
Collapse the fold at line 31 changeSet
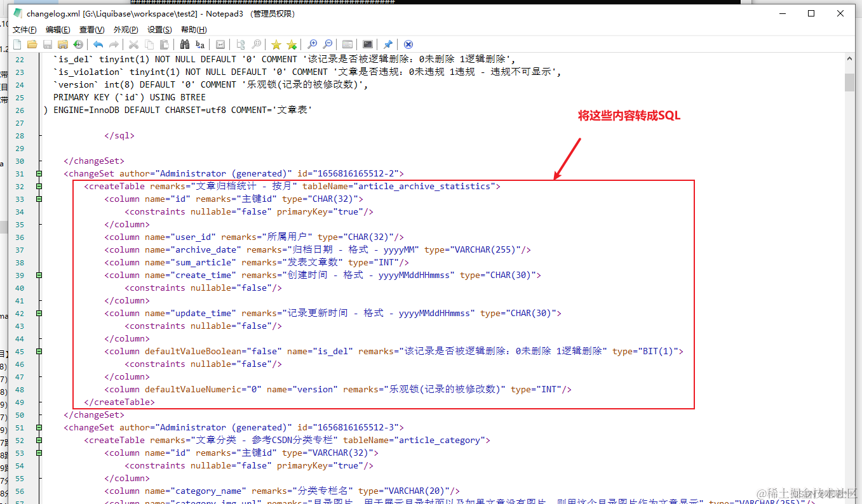pyautogui.click(x=39, y=173)
